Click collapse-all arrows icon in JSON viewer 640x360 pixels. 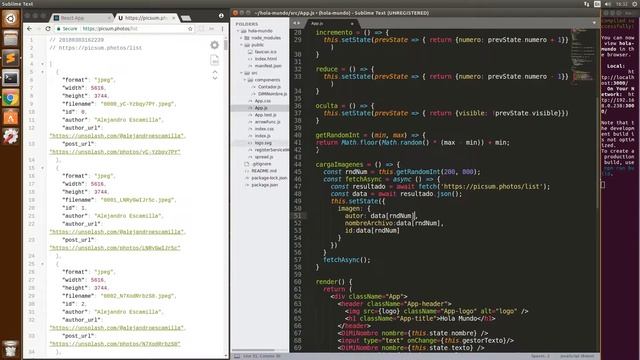215,75
